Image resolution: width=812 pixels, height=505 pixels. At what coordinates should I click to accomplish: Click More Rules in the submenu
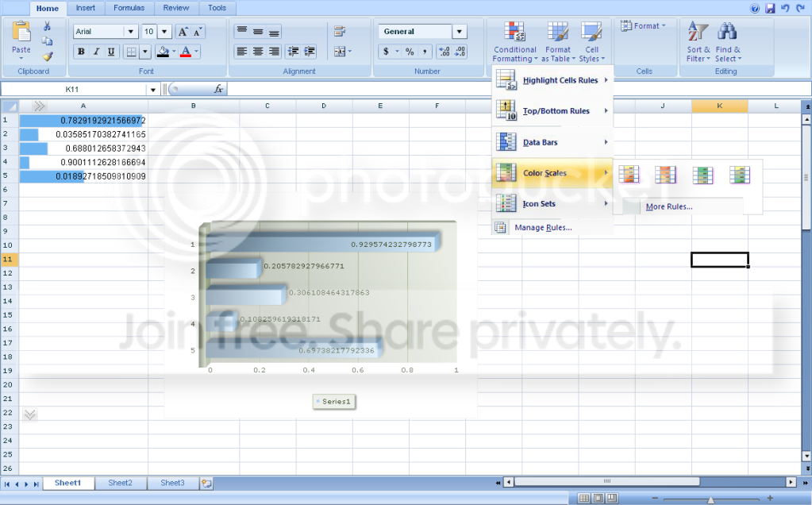[x=668, y=207]
